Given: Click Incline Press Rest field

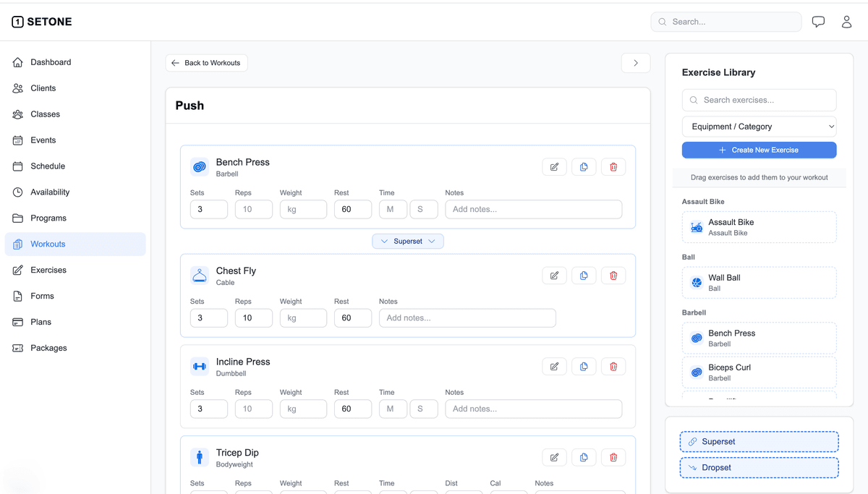Looking at the screenshot, I should tap(353, 409).
